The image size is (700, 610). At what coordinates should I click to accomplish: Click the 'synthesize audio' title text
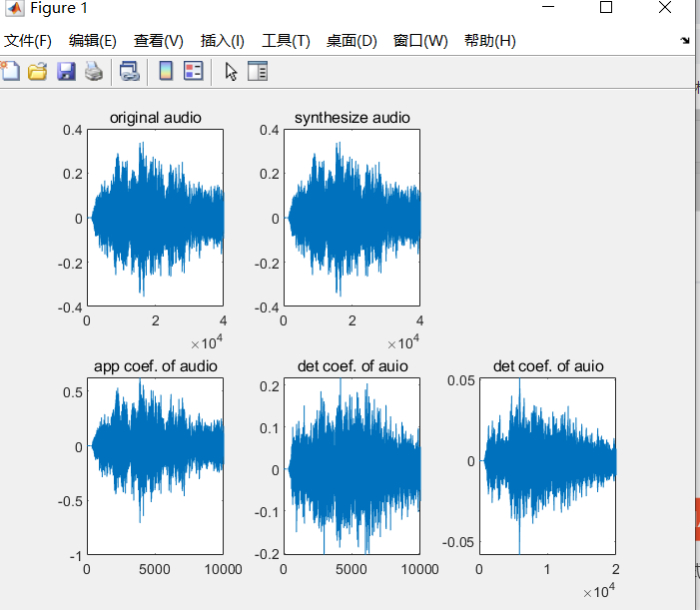[x=352, y=118]
